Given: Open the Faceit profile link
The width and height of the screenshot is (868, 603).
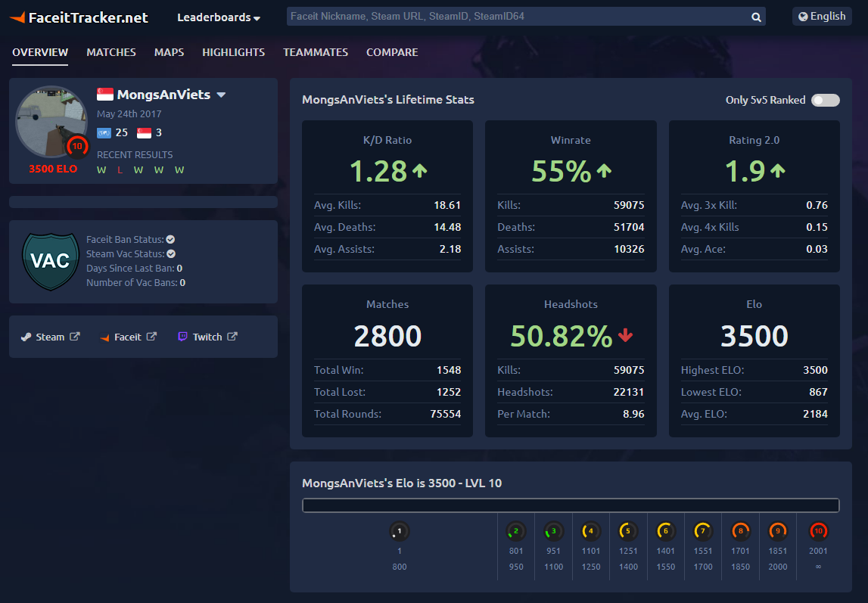Looking at the screenshot, I should click(x=128, y=337).
